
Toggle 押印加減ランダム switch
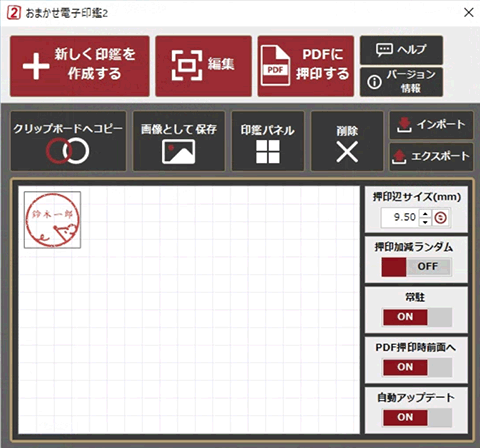417,267
